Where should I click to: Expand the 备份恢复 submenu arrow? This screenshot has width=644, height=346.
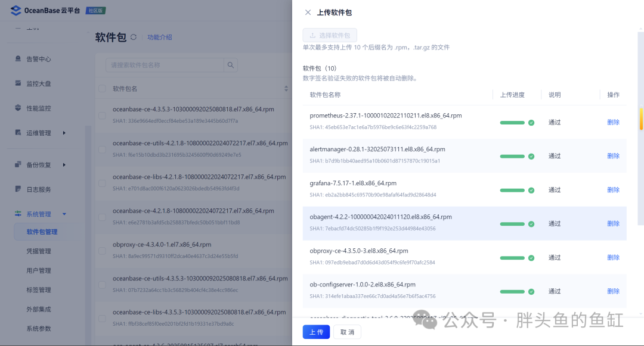pyautogui.click(x=64, y=165)
